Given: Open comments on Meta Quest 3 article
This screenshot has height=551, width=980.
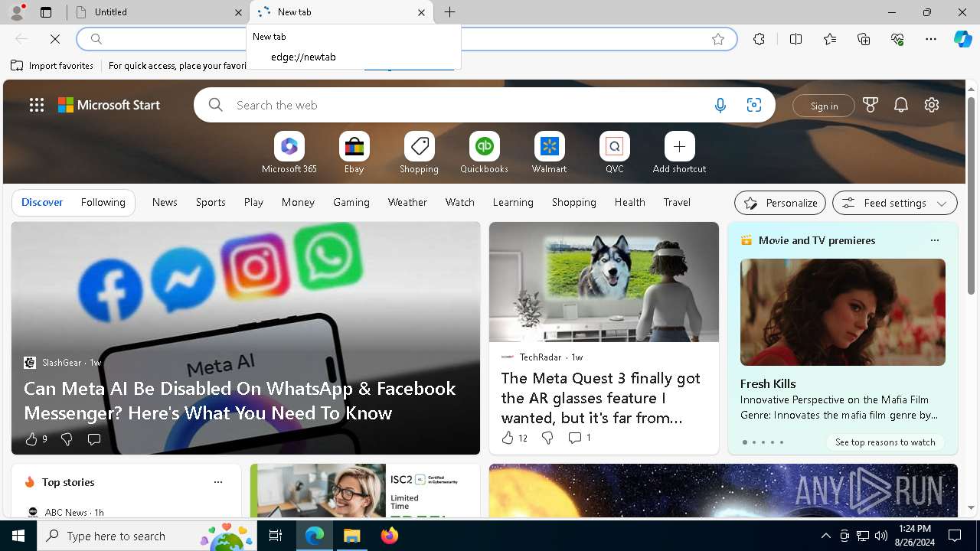Looking at the screenshot, I should tap(580, 438).
